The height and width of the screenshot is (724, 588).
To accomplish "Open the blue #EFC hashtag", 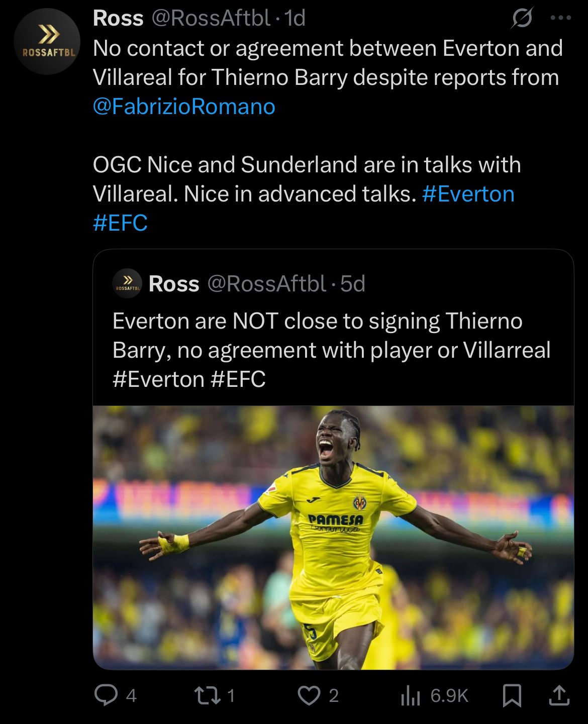I will point(121,223).
